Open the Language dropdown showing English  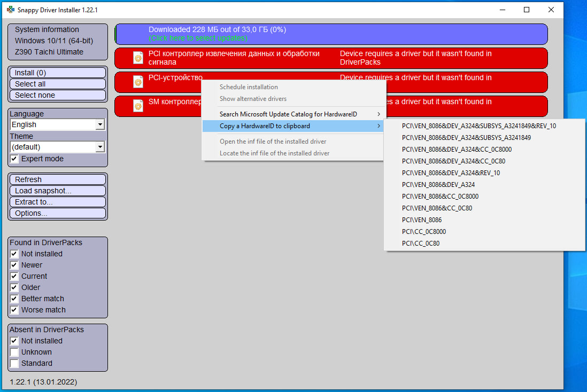57,124
